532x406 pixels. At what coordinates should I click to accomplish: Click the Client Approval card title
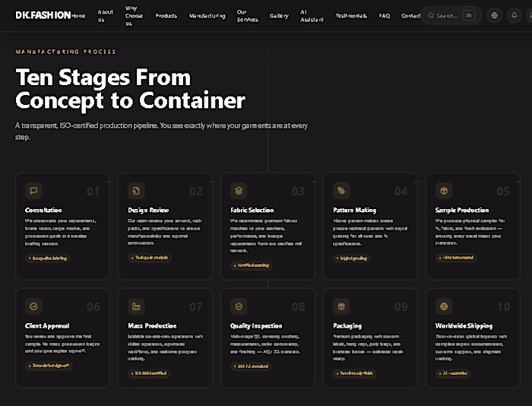click(x=47, y=326)
